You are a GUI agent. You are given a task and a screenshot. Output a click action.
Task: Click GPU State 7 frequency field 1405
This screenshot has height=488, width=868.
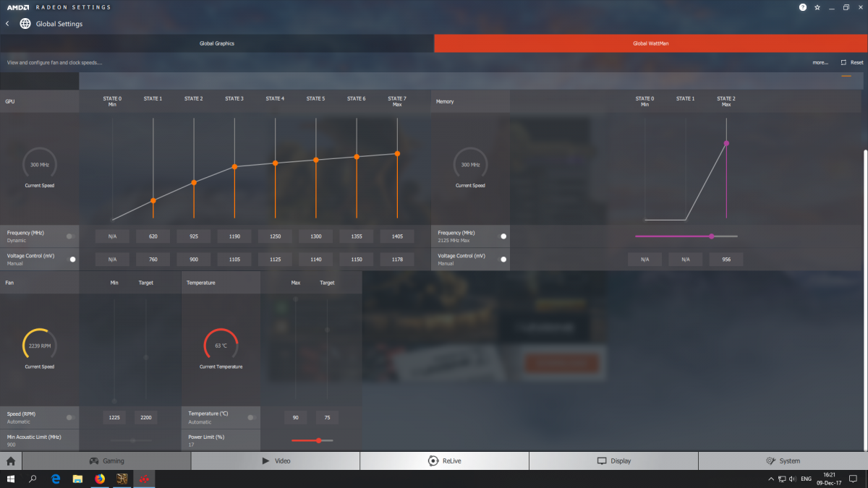[396, 236]
